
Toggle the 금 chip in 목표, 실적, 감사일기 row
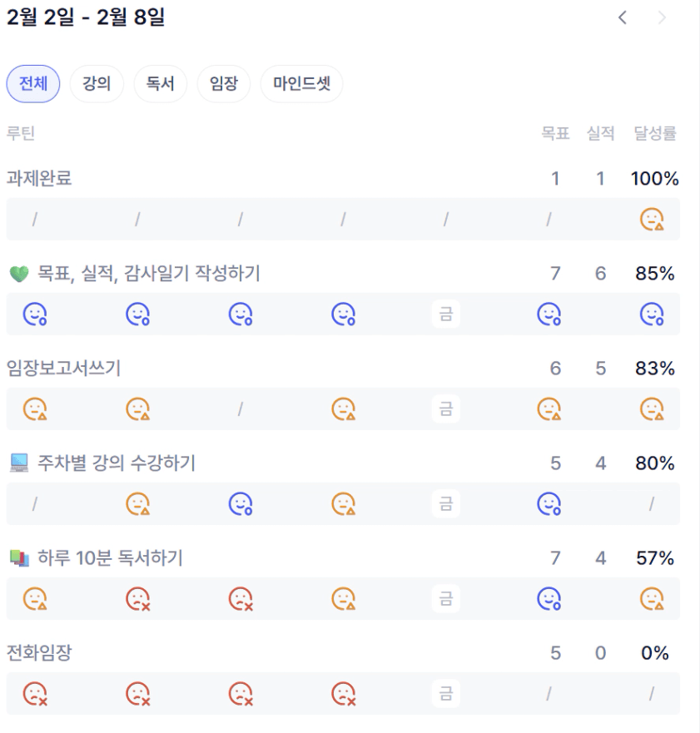tap(445, 314)
